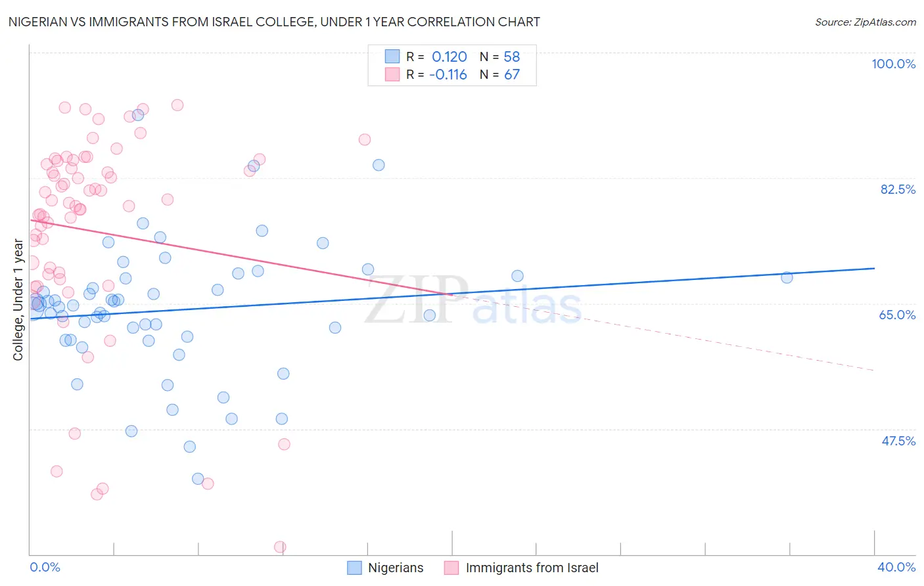This screenshot has width=924, height=586.
Task: Click the blue swatch in R statistics box
Action: pyautogui.click(x=392, y=56)
